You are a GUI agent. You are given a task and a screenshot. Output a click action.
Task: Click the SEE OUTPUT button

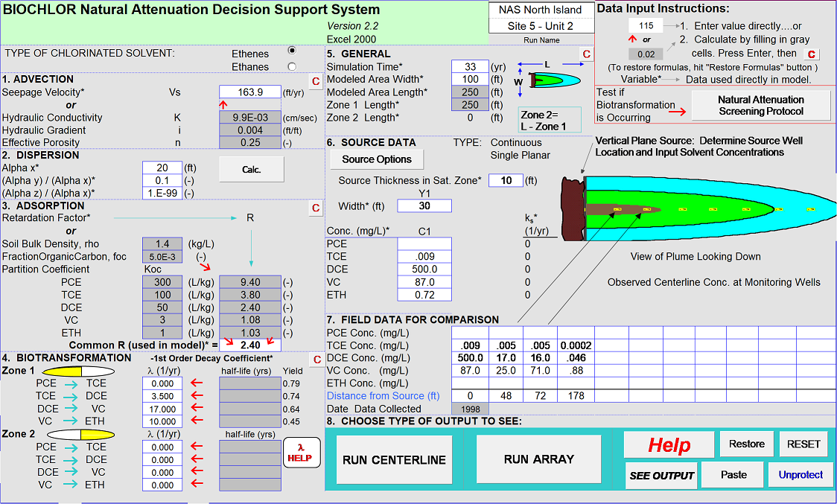(x=662, y=475)
